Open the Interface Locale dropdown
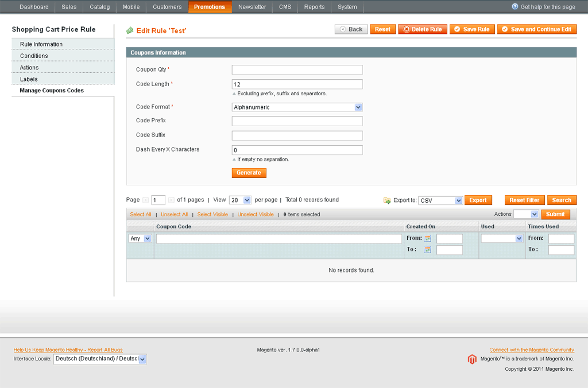Screen dimensions: 588x388 [x=100, y=359]
